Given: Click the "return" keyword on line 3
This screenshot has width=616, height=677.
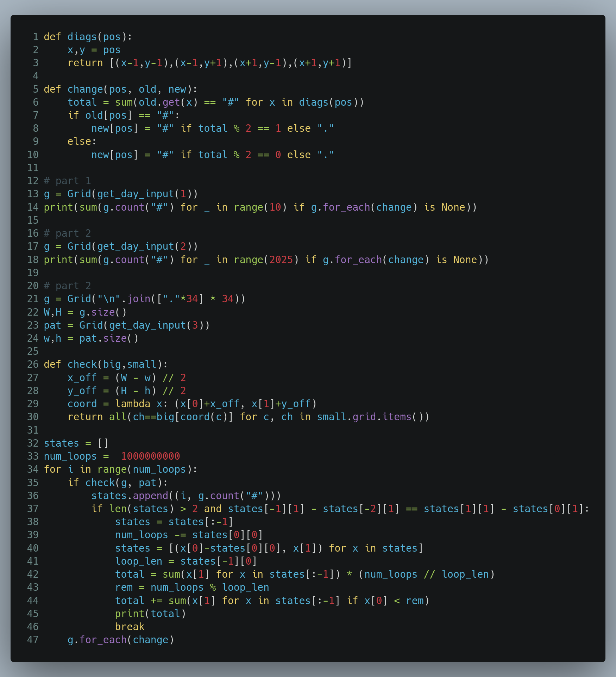Looking at the screenshot, I should [85, 63].
